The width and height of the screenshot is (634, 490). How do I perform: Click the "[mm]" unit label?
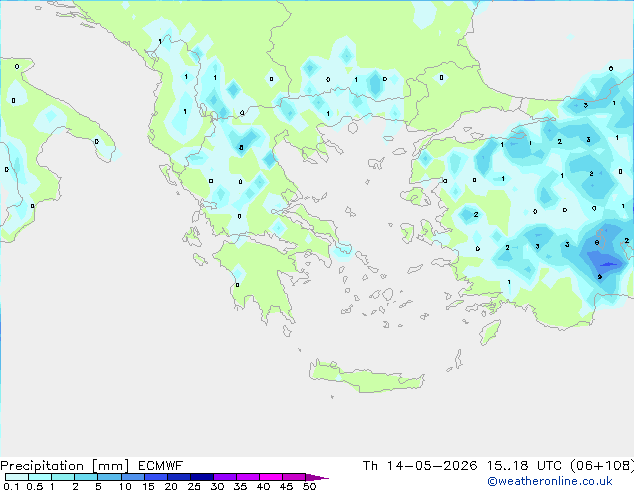click(x=110, y=466)
